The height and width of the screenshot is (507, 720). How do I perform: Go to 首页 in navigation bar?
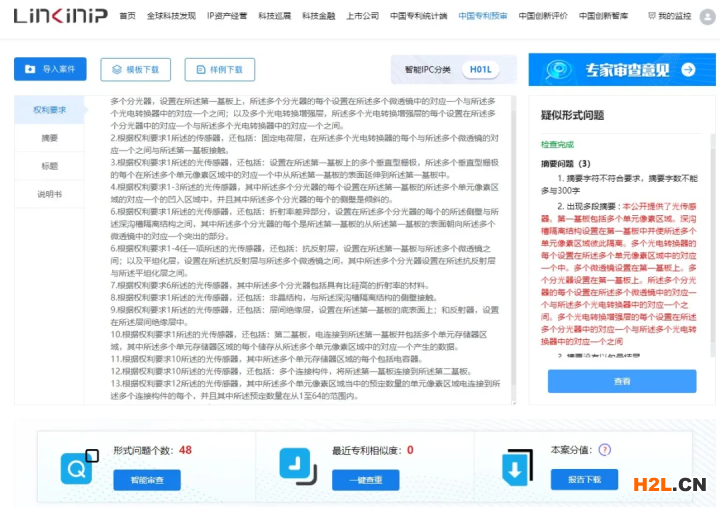(127, 17)
